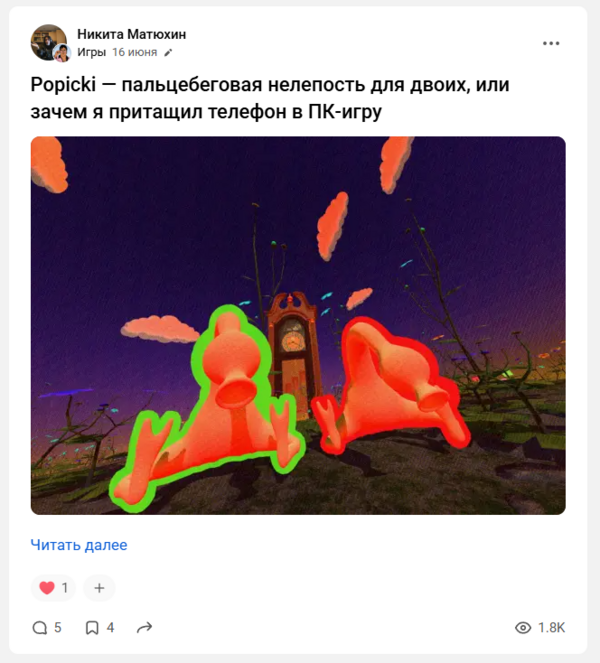
Task: Toggle the bookmark icon to save post
Action: click(92, 627)
